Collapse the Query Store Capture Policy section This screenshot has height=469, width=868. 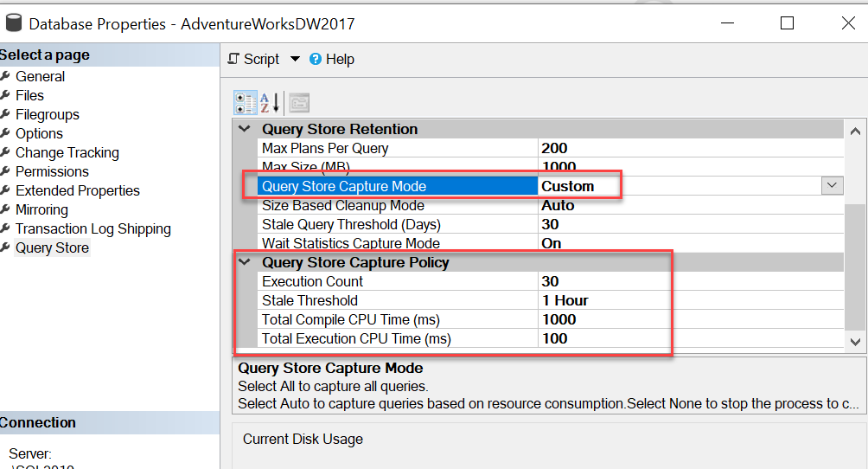coord(245,261)
